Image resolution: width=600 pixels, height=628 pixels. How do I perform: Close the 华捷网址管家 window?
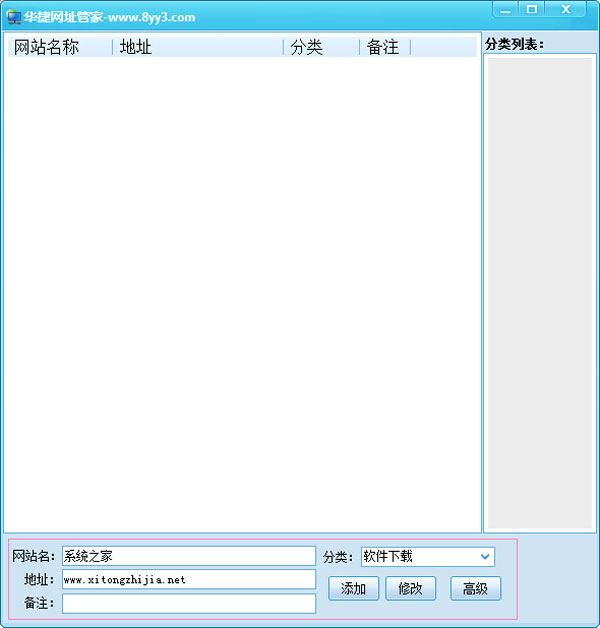pos(567,10)
